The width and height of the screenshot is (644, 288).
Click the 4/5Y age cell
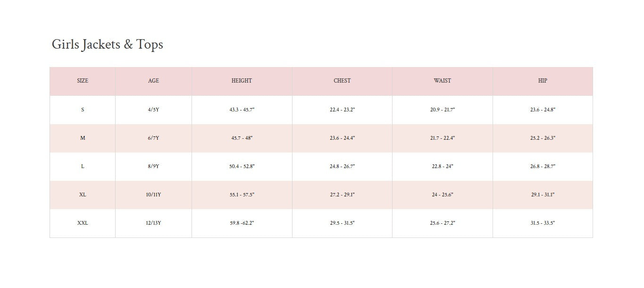(153, 110)
